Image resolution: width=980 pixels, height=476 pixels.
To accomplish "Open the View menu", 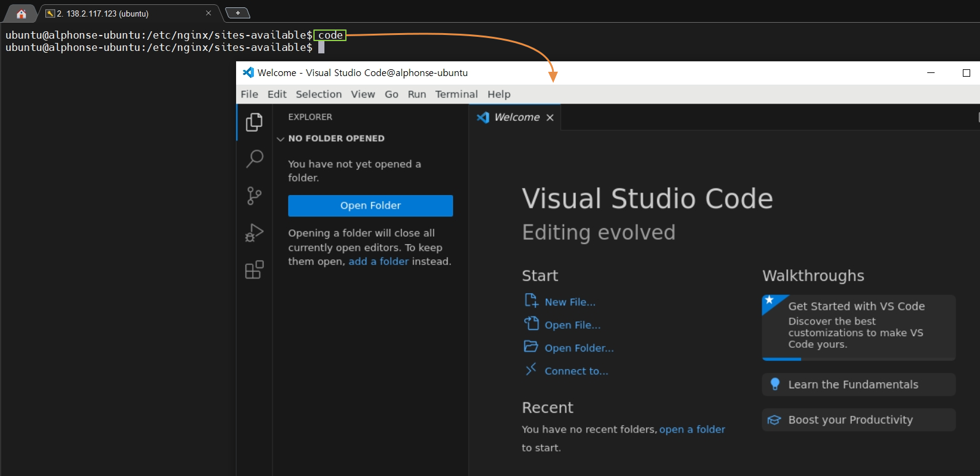I will point(363,94).
